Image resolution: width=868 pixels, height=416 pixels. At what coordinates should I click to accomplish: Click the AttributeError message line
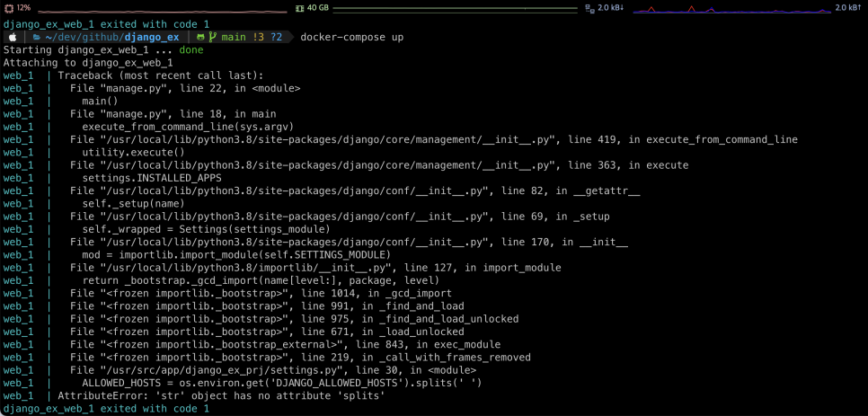[x=221, y=395]
